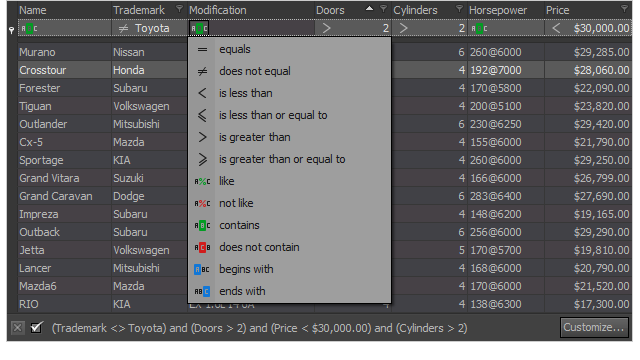640x360 pixels.
Task: Select the 'not like' condition
Action: tap(289, 203)
